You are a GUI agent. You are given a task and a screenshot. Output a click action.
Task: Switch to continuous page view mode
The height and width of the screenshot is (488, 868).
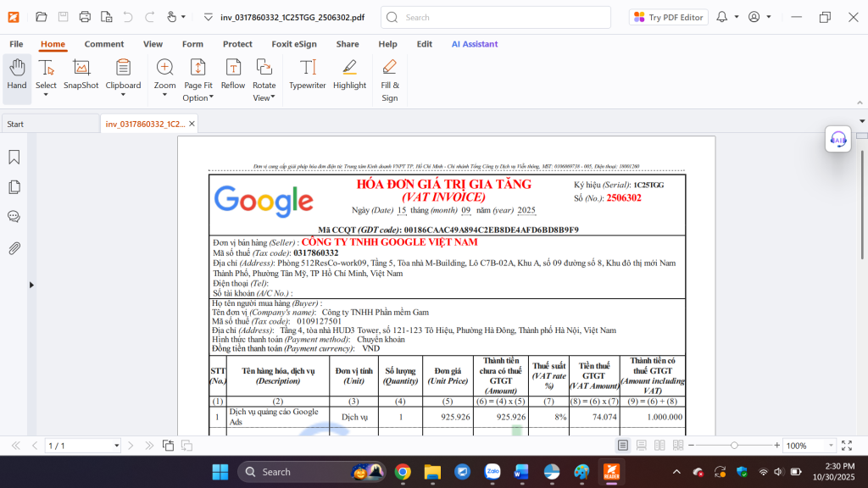642,446
